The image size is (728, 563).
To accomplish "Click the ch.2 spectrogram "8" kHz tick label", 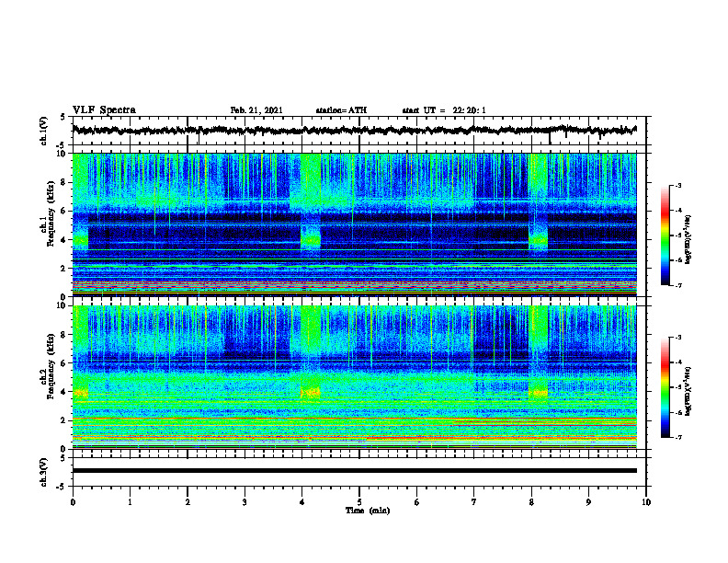I will (64, 335).
